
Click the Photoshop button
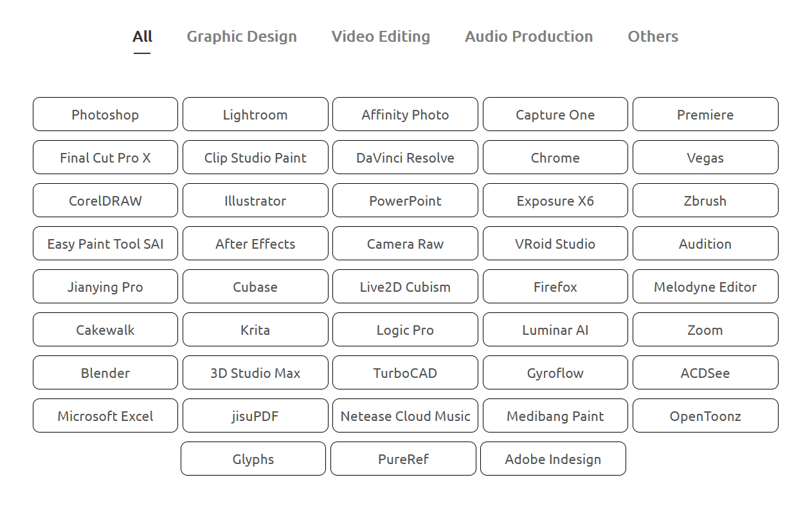click(105, 114)
